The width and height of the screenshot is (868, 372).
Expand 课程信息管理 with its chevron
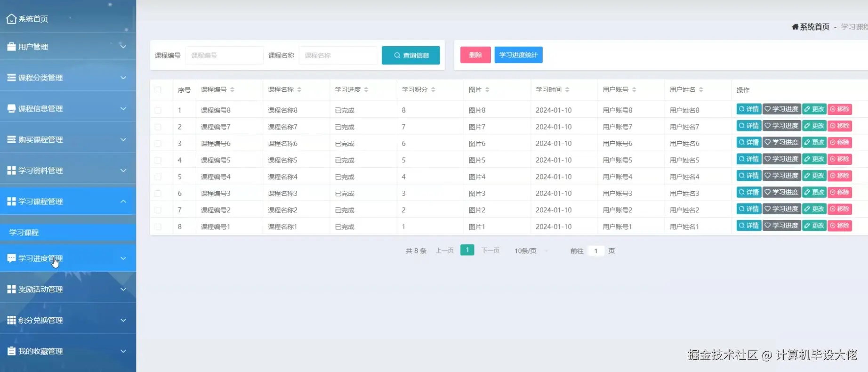(x=123, y=108)
